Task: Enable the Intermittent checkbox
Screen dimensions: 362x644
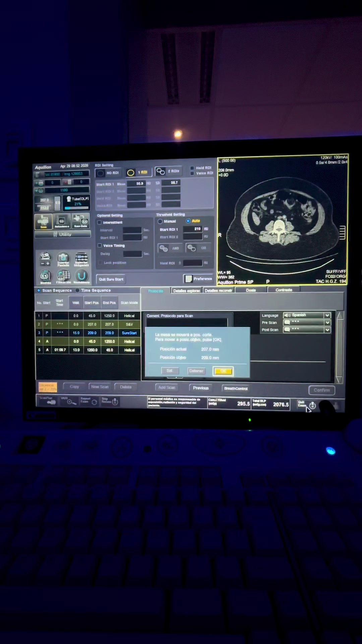Action: click(x=99, y=222)
